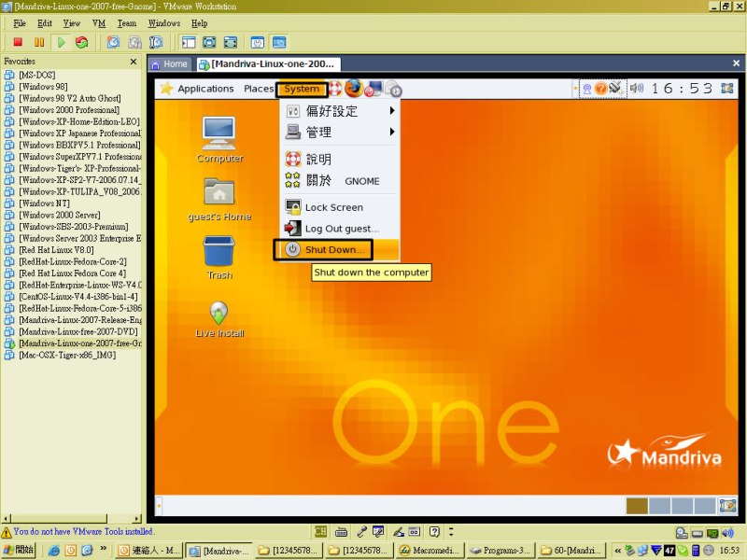Click the GNOME volume speaker icon

637,88
